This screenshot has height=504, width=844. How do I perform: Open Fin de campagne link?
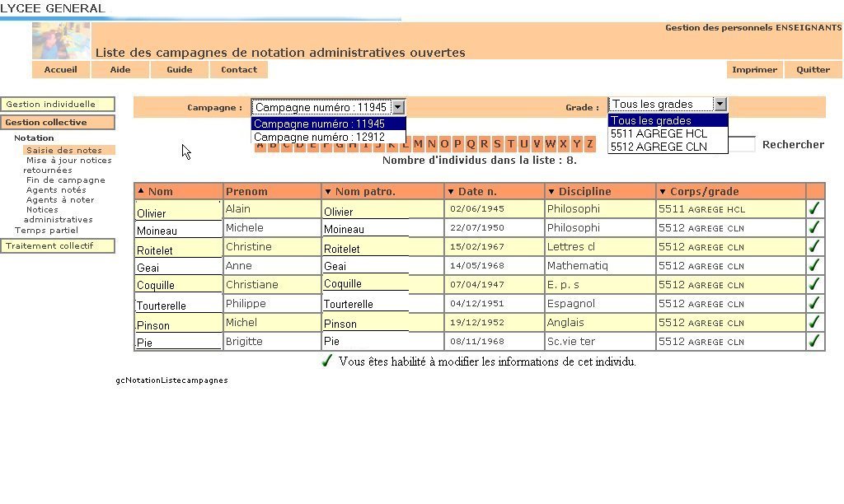click(x=66, y=180)
